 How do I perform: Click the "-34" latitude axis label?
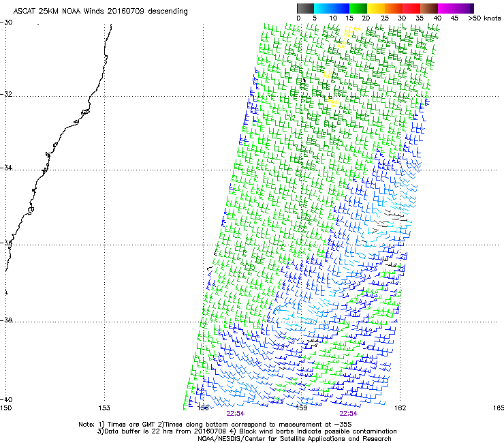click(6, 168)
